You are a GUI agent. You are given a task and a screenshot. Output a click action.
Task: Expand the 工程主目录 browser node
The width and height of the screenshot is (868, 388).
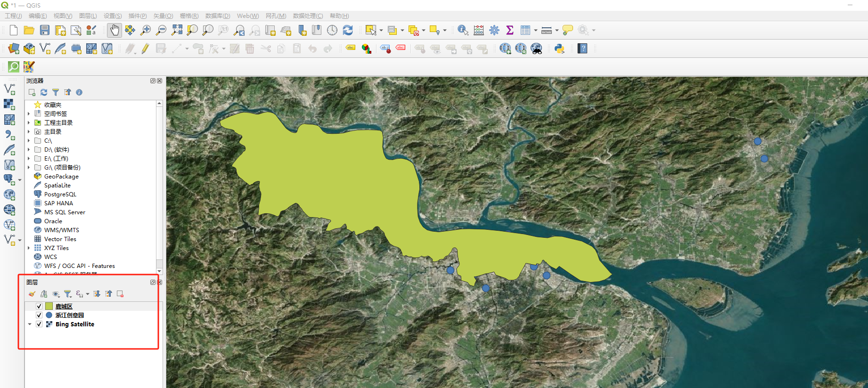(x=29, y=122)
